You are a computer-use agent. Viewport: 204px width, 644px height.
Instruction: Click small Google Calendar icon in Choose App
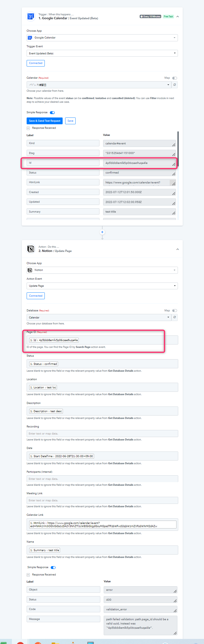[x=30, y=38]
